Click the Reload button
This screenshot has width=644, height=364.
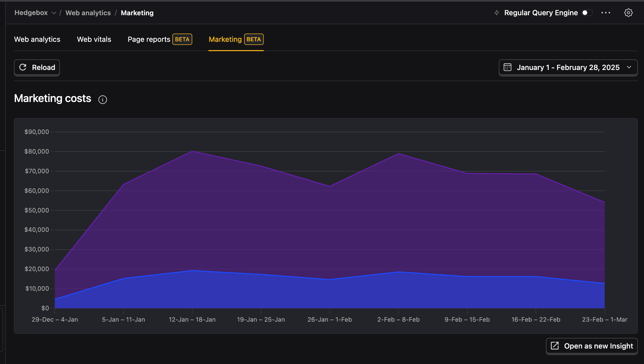tap(37, 67)
